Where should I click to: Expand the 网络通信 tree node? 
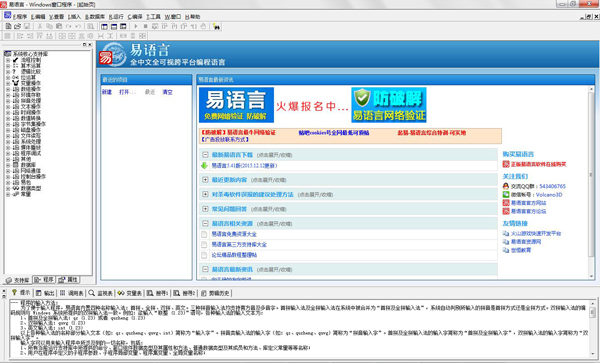(8, 171)
